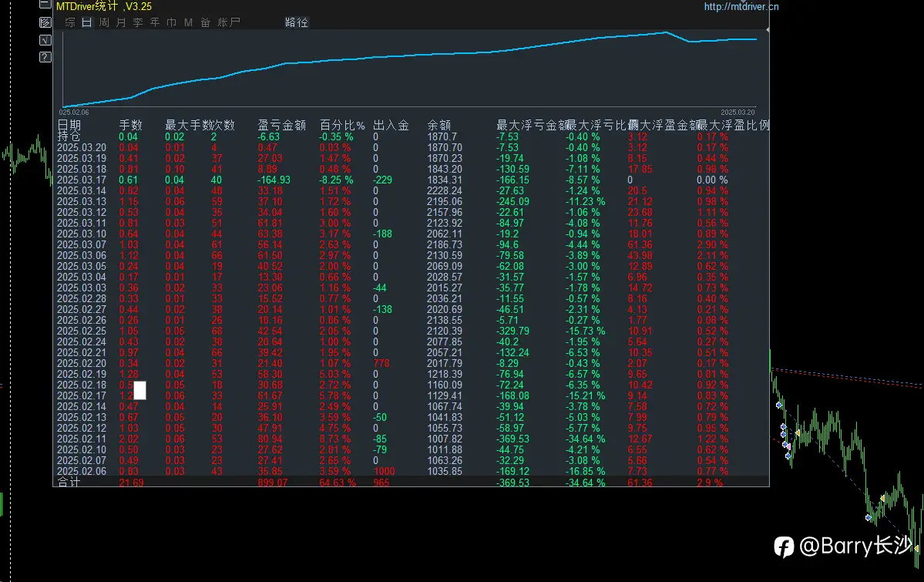924x582 pixels.
Task: Select the 2025.03.19 date row
Action: coord(82,158)
